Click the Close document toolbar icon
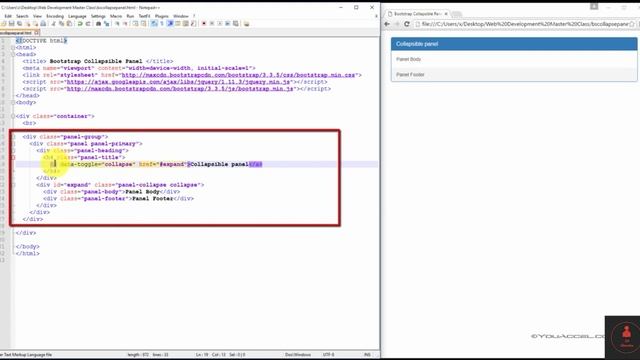Viewport: 640px width, 360px height. [x=28, y=24]
